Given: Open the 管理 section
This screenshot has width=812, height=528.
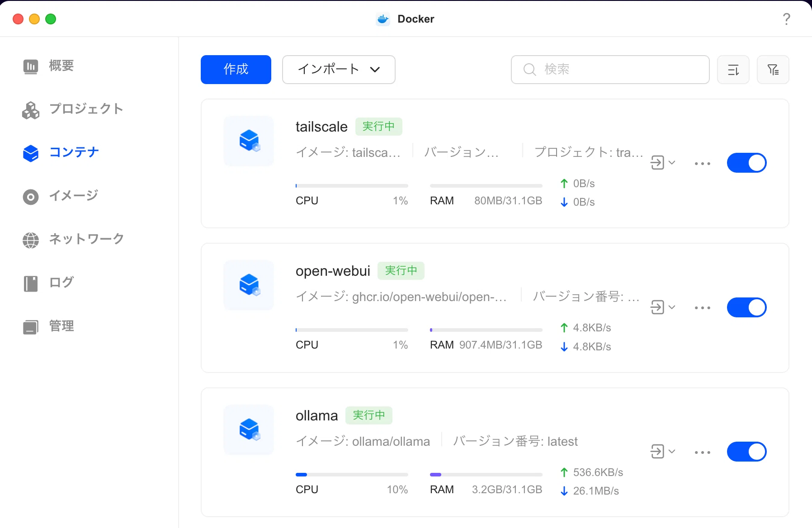Looking at the screenshot, I should coord(48,326).
